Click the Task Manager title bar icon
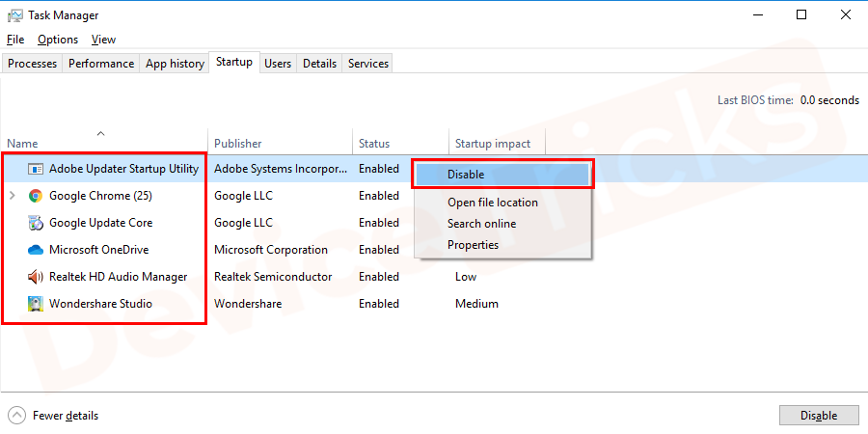The width and height of the screenshot is (868, 434). (x=14, y=14)
